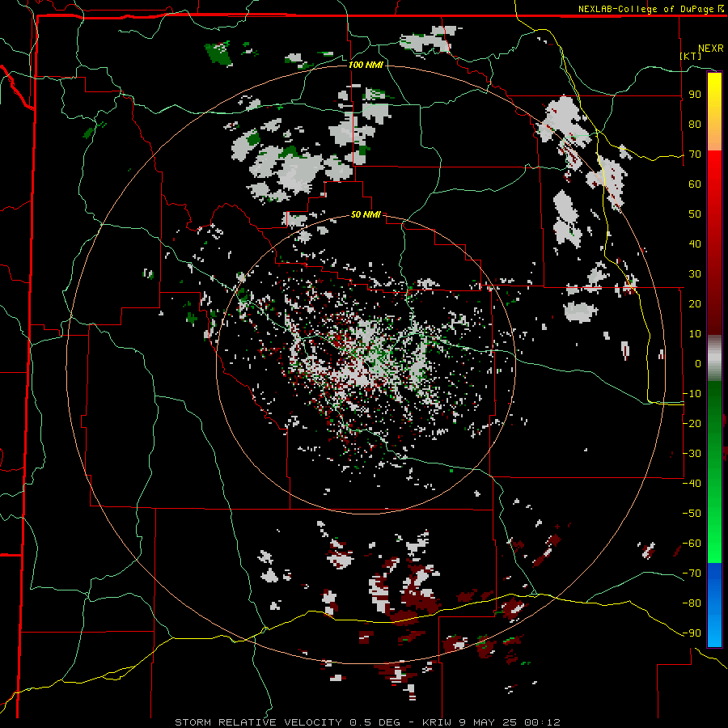
Task: Click the 30 value on the velocity scale
Action: [695, 274]
